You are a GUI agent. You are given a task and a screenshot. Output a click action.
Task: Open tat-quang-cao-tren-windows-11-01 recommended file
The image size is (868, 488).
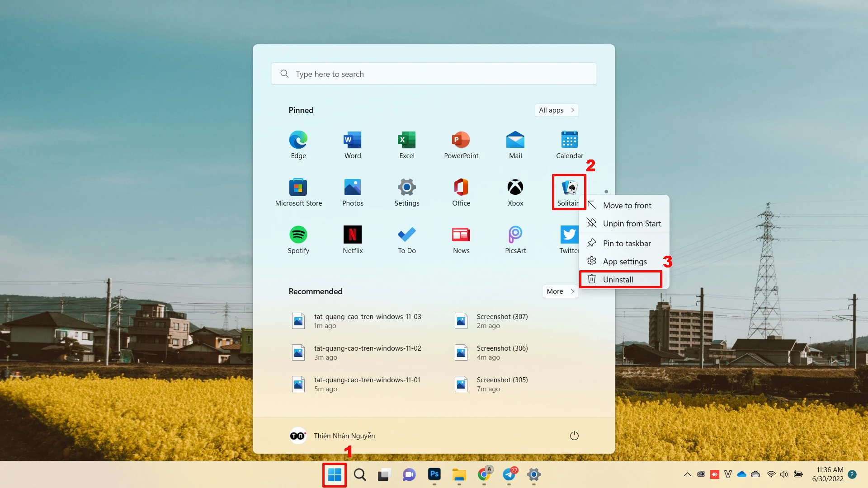(357, 384)
